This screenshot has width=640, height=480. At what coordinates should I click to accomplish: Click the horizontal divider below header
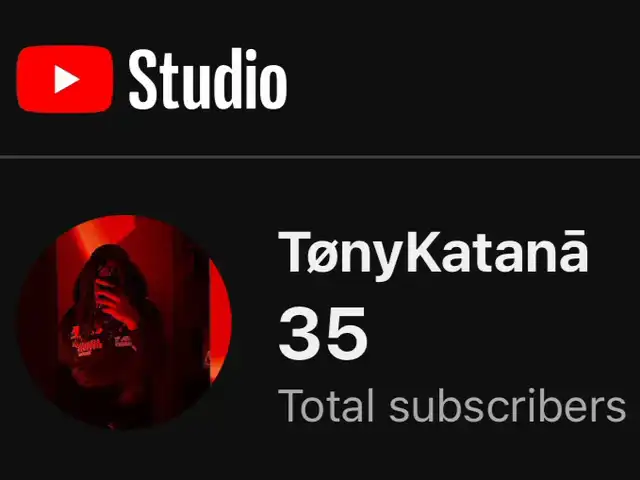(x=320, y=157)
